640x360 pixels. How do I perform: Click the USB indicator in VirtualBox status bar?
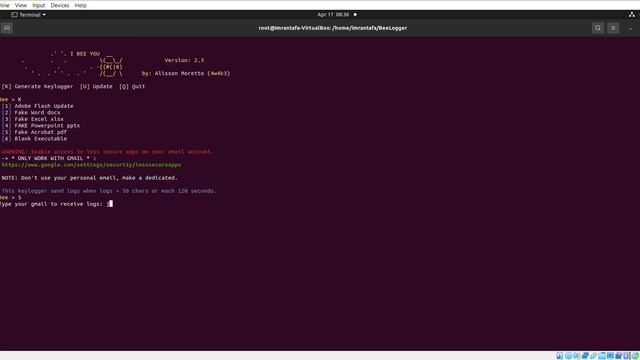point(593,356)
